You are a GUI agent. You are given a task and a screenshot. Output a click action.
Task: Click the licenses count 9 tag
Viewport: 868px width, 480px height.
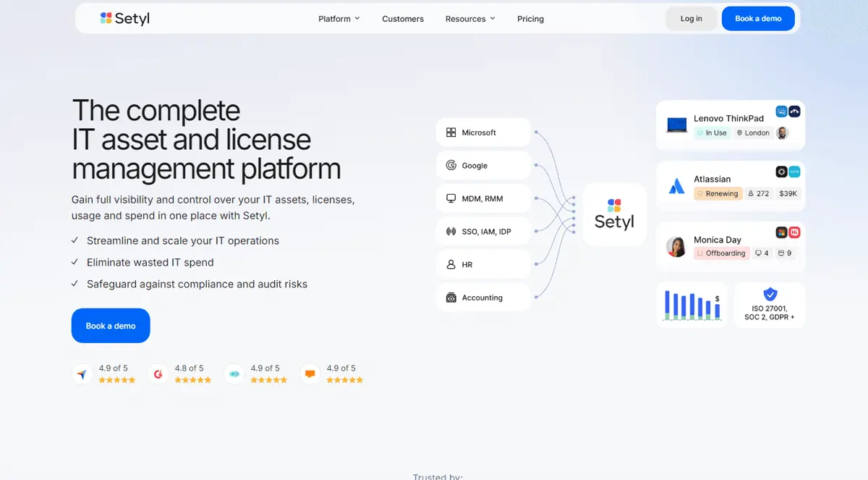pos(785,253)
